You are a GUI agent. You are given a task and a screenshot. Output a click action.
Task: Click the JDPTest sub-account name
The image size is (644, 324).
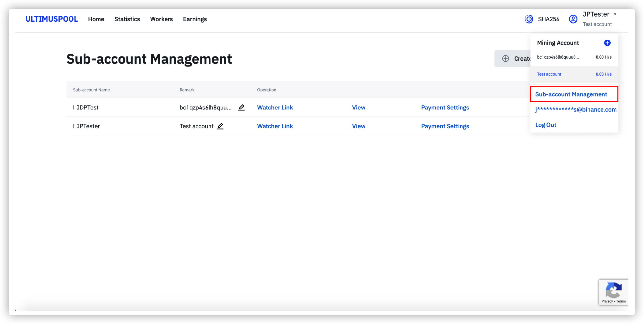click(x=87, y=108)
